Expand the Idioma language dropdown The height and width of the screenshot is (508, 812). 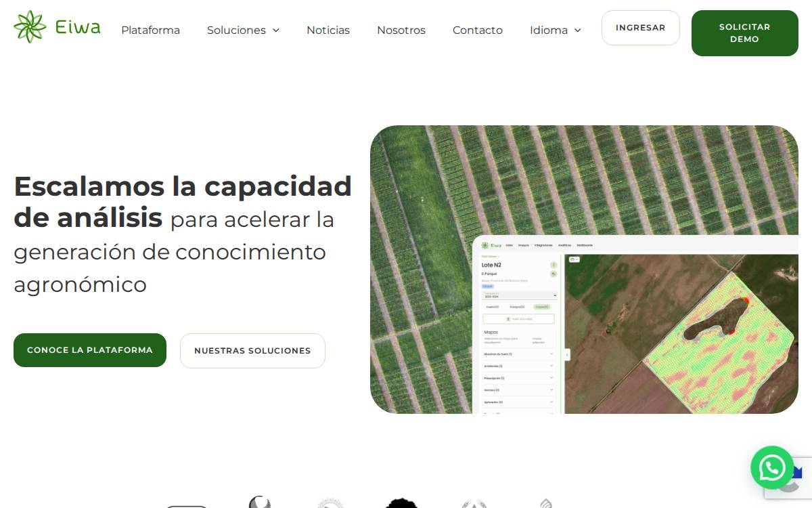pyautogui.click(x=556, y=30)
